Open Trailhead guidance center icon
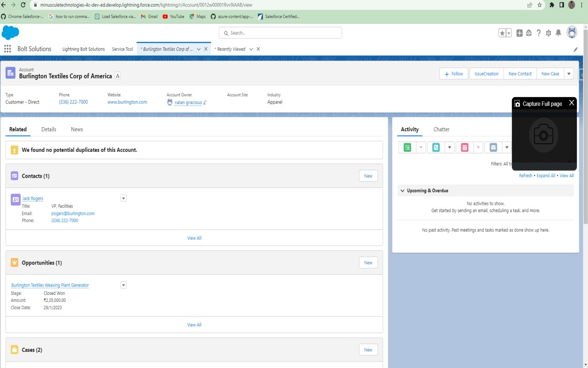 click(x=529, y=33)
